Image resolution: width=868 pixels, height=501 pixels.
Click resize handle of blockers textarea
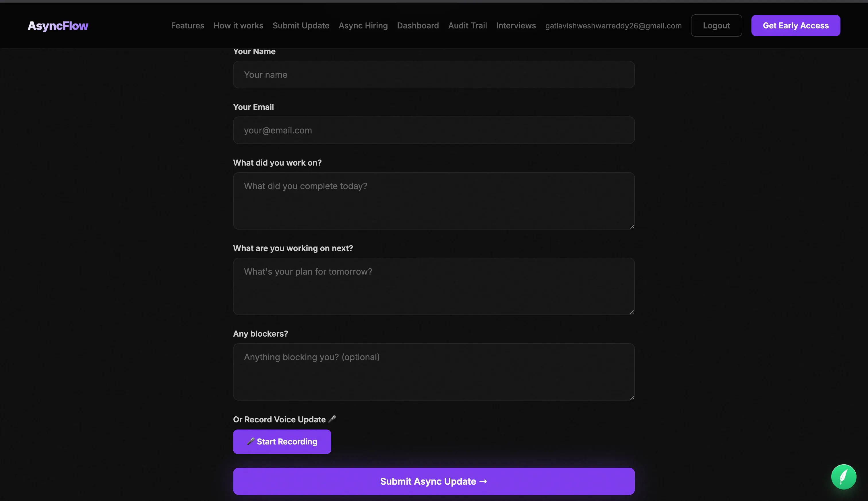click(632, 397)
